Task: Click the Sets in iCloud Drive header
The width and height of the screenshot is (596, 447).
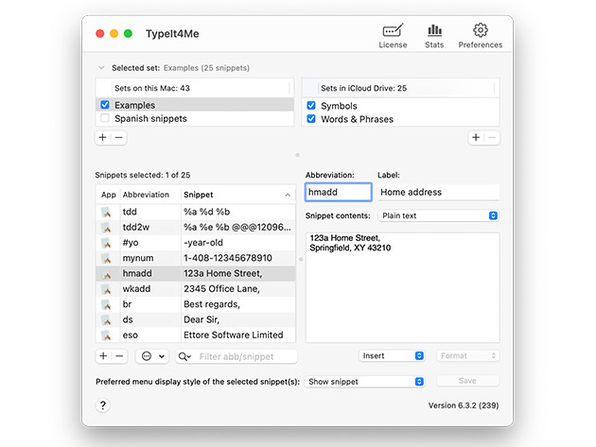Action: click(x=407, y=88)
